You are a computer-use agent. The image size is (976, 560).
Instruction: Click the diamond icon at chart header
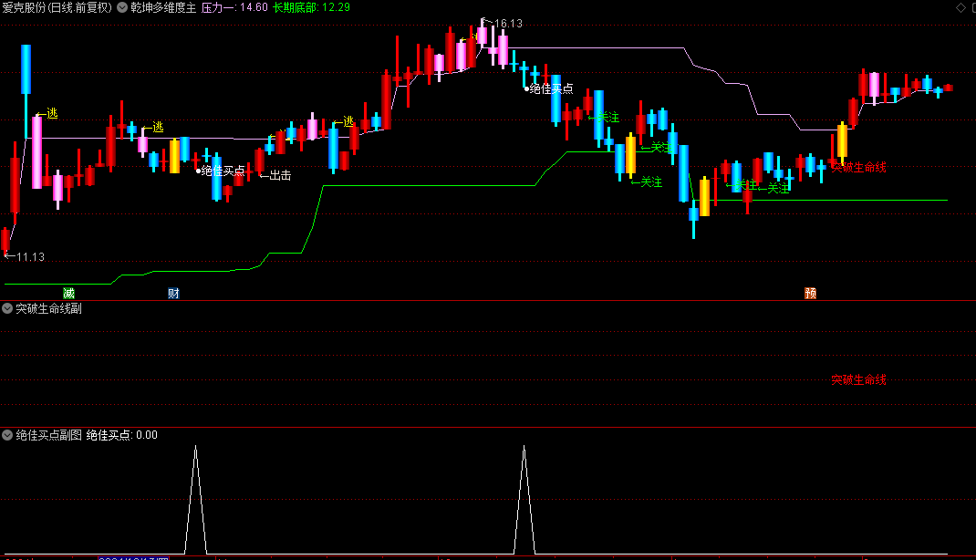coord(960,7)
